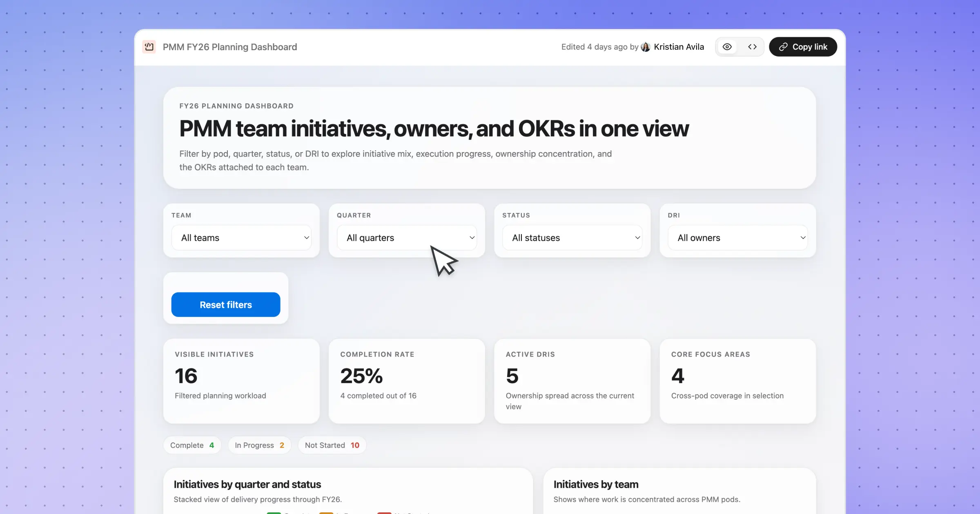The width and height of the screenshot is (980, 514).
Task: Click the Not Started status chip
Action: pyautogui.click(x=332, y=445)
